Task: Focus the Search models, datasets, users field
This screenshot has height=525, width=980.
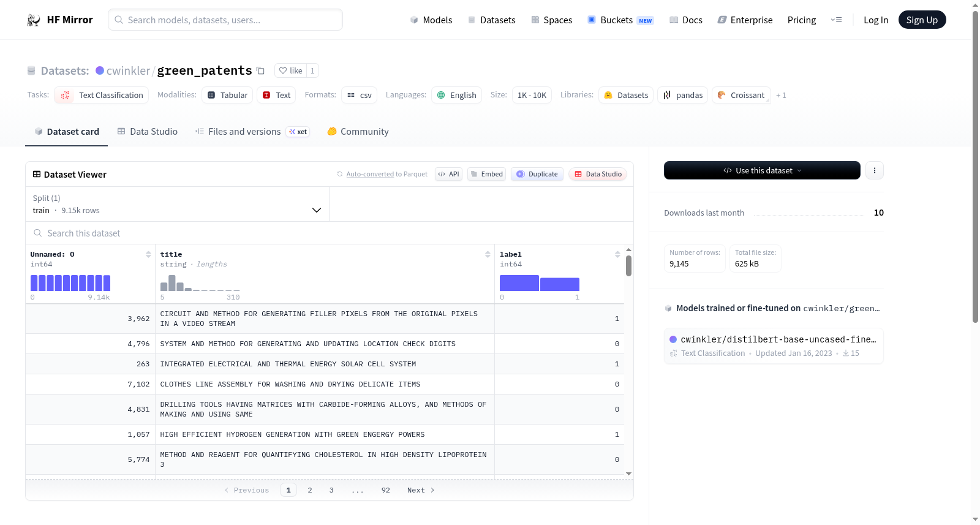Action: (x=225, y=20)
